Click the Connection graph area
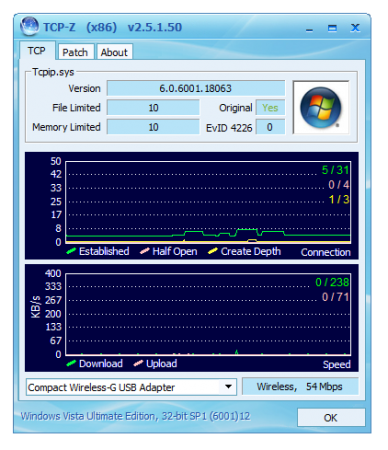 208,202
